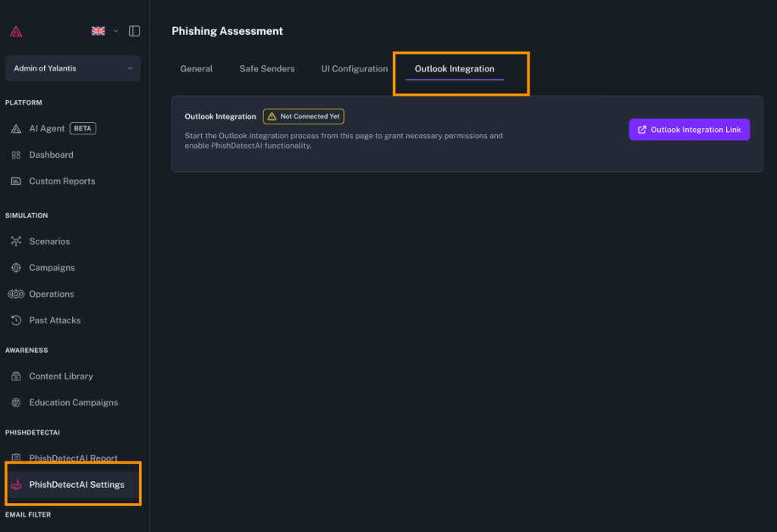Viewport: 777px width, 532px height.
Task: Open the Safe Senders tab
Action: (267, 69)
